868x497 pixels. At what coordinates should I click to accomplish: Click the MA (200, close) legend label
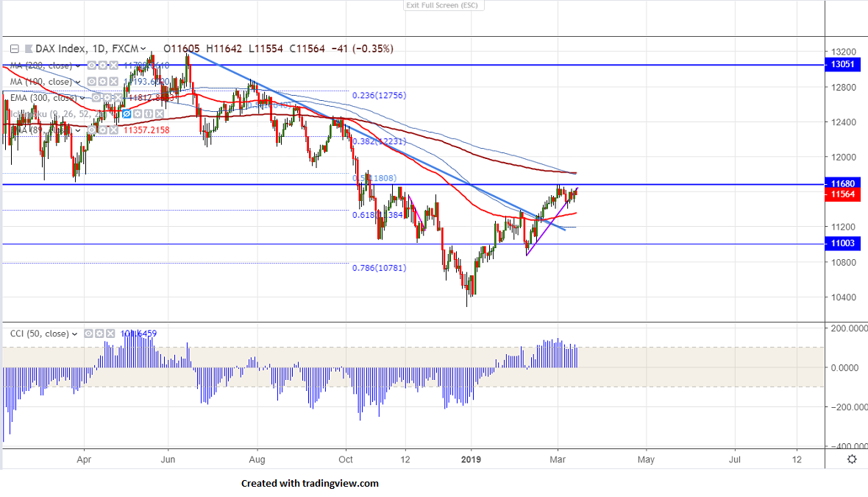click(x=41, y=66)
